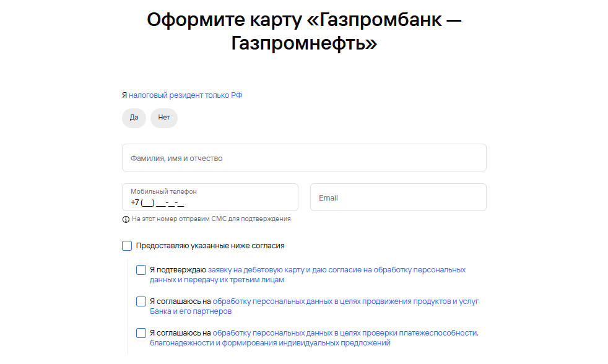Viewport: 608px width, 364px height.
Task: Focus the Email input field
Action: [398, 197]
